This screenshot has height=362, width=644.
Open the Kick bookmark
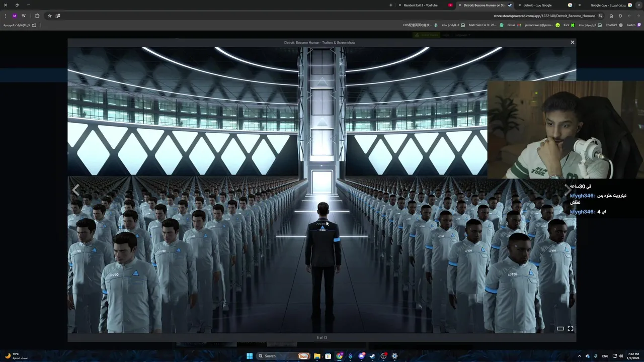(569, 25)
